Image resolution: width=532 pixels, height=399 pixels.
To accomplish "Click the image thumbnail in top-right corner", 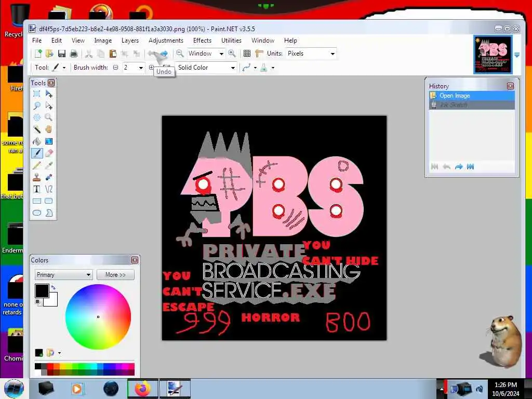I will (x=493, y=54).
